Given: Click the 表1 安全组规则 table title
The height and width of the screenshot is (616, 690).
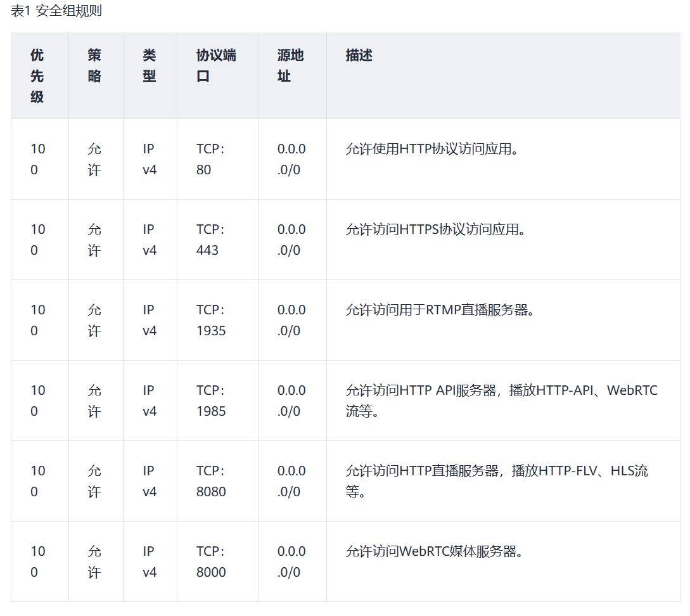Looking at the screenshot, I should 56,11.
